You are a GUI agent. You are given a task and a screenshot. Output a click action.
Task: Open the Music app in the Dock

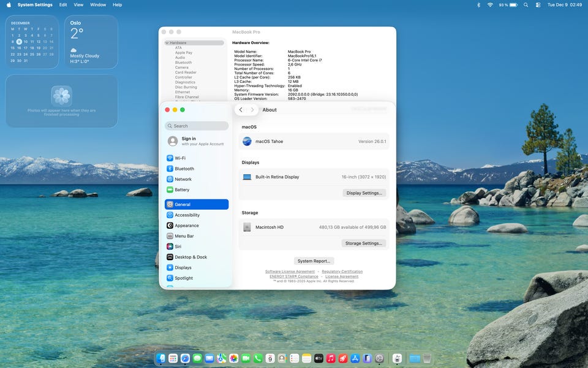point(331,358)
